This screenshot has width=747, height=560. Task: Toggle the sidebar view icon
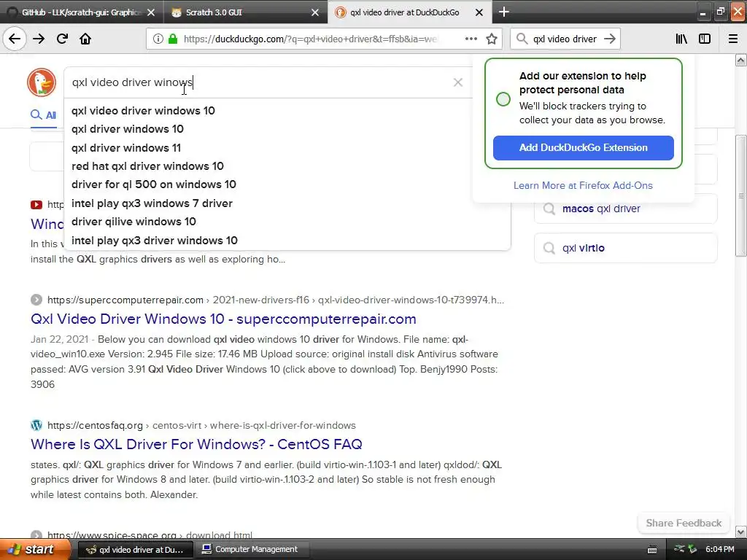(705, 39)
